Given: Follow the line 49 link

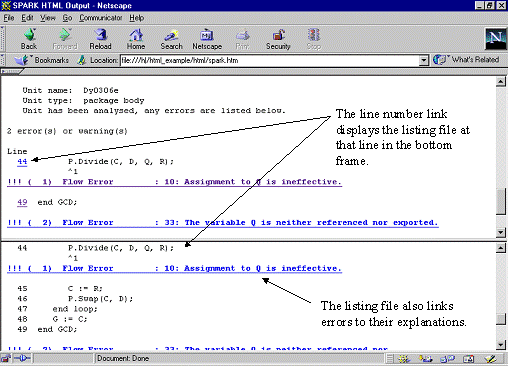Looking at the screenshot, I should click(22, 202).
